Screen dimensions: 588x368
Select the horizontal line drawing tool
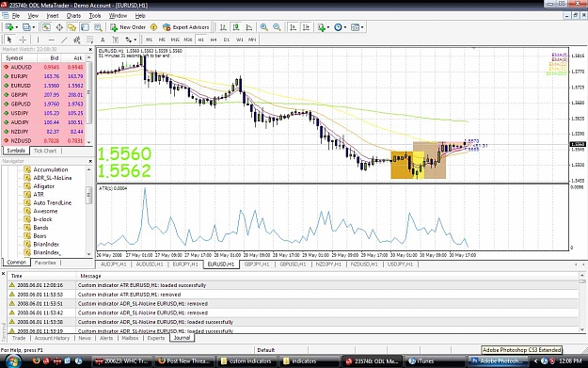click(x=51, y=40)
